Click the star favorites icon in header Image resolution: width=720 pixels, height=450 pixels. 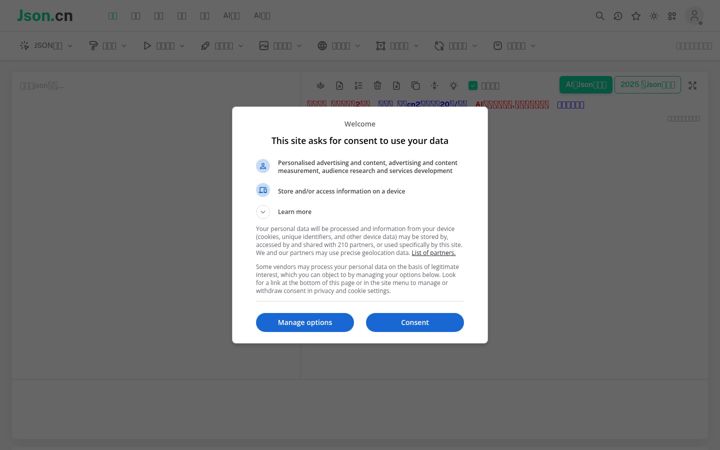[x=636, y=16]
